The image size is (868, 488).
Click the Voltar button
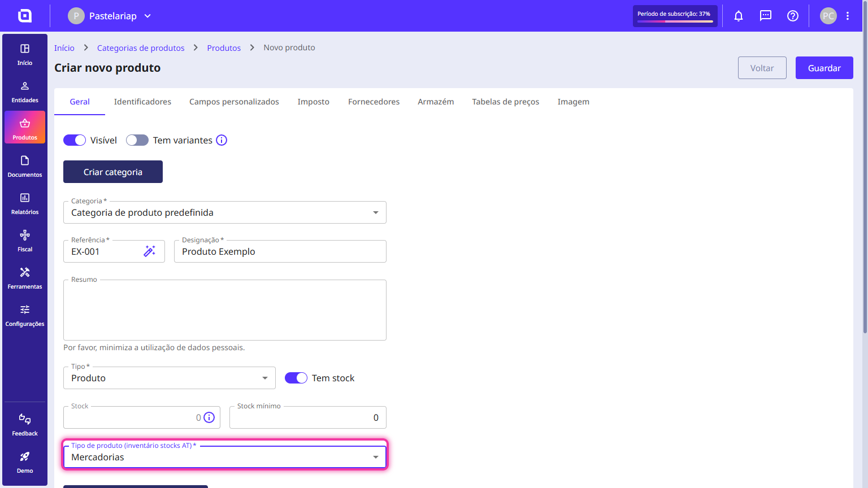[x=762, y=68]
